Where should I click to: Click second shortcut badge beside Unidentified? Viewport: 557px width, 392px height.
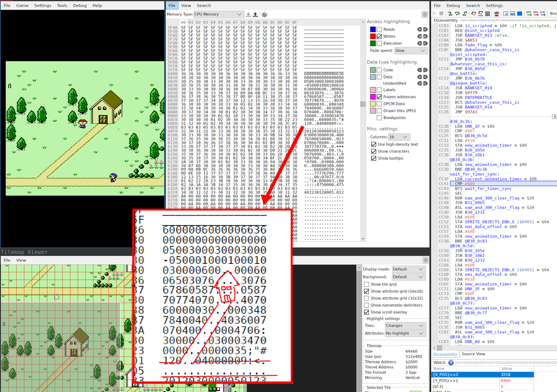point(425,83)
